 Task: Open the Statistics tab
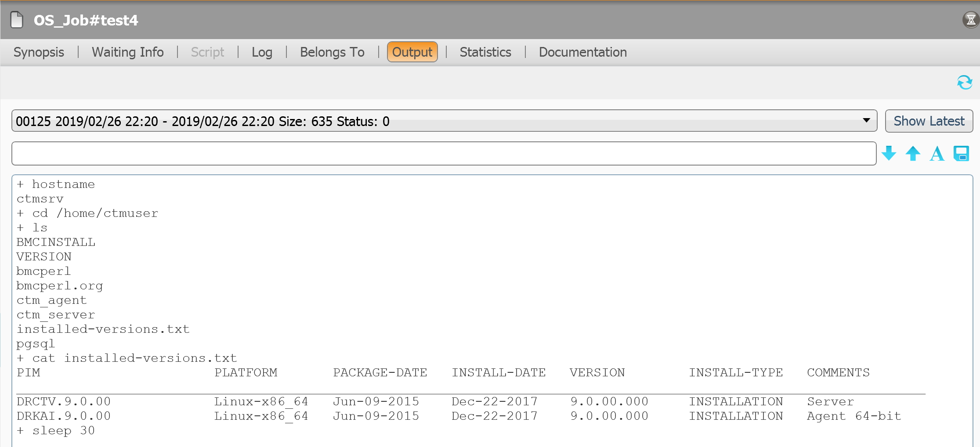tap(485, 52)
